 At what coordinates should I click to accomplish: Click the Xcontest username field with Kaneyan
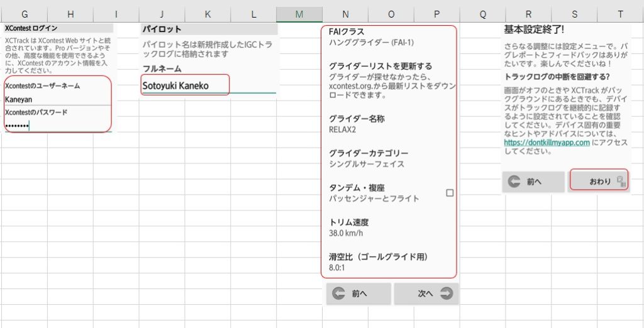tap(57, 99)
